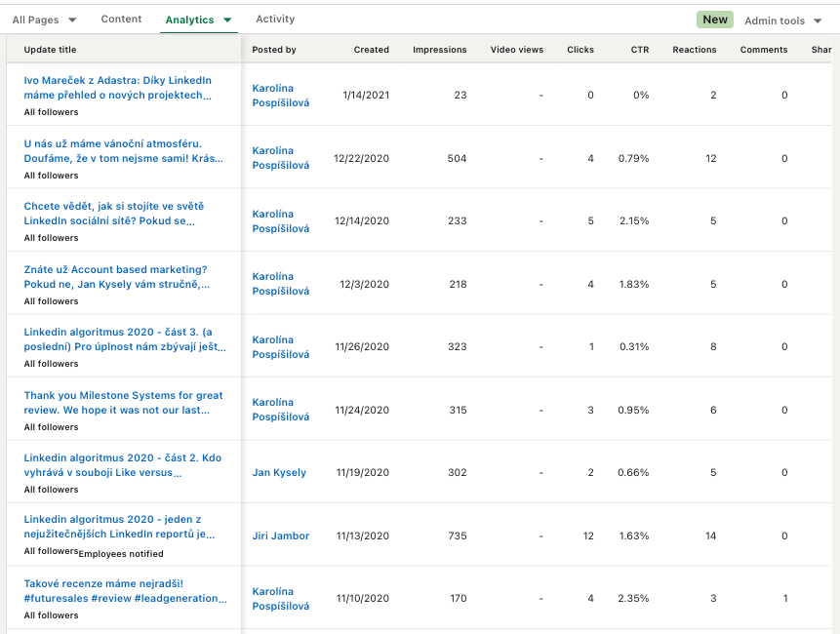
Task: Click the Created column header
Action: click(x=371, y=50)
